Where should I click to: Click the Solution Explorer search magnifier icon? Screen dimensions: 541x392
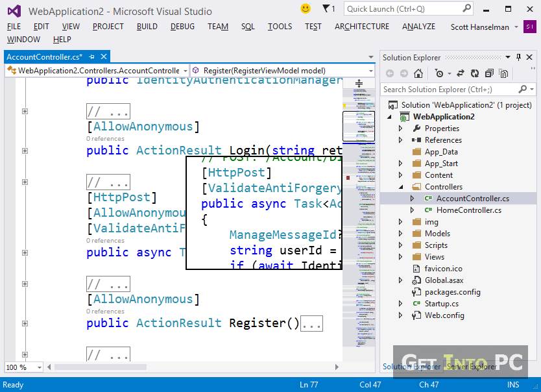523,89
